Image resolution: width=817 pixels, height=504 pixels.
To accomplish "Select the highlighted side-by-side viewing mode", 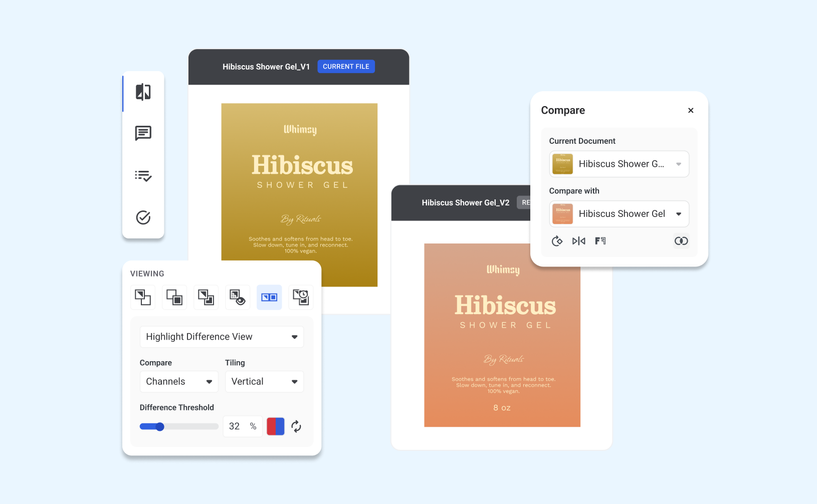I will [x=269, y=298].
